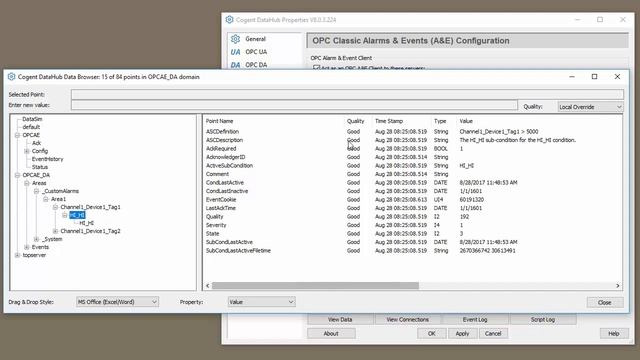Click the Close button in Data Browser

tap(604, 302)
